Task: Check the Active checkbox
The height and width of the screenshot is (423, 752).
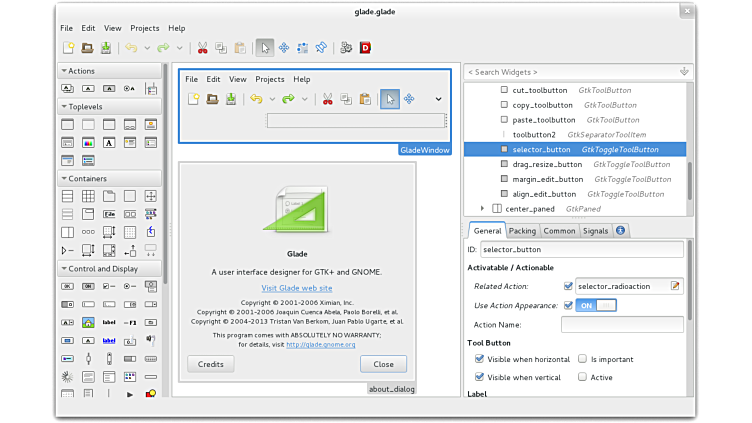Action: (582, 377)
